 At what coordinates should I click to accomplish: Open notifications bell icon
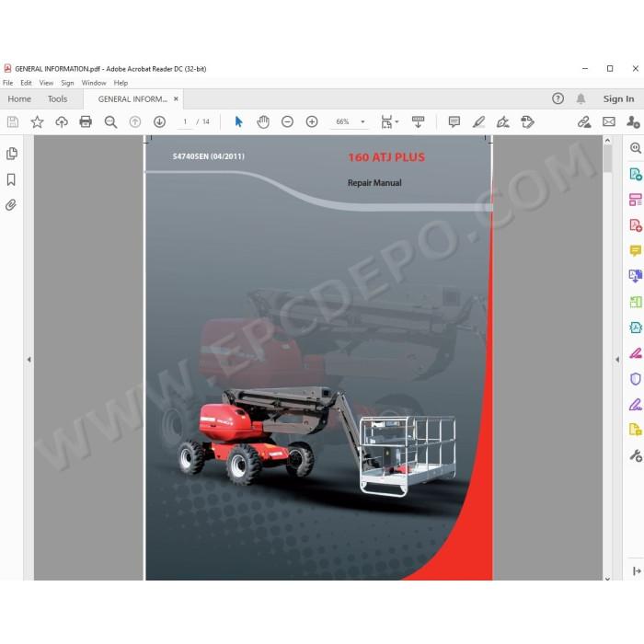pos(581,98)
